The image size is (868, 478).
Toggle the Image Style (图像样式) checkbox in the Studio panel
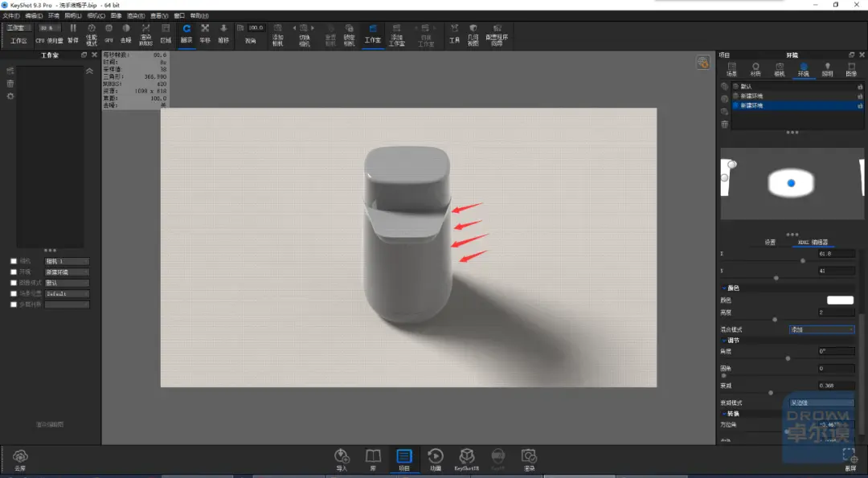(x=14, y=283)
